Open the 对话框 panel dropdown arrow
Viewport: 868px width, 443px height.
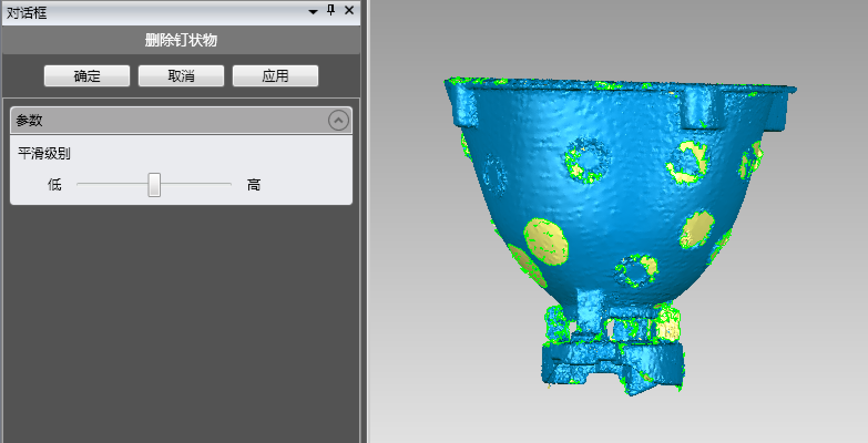313,12
